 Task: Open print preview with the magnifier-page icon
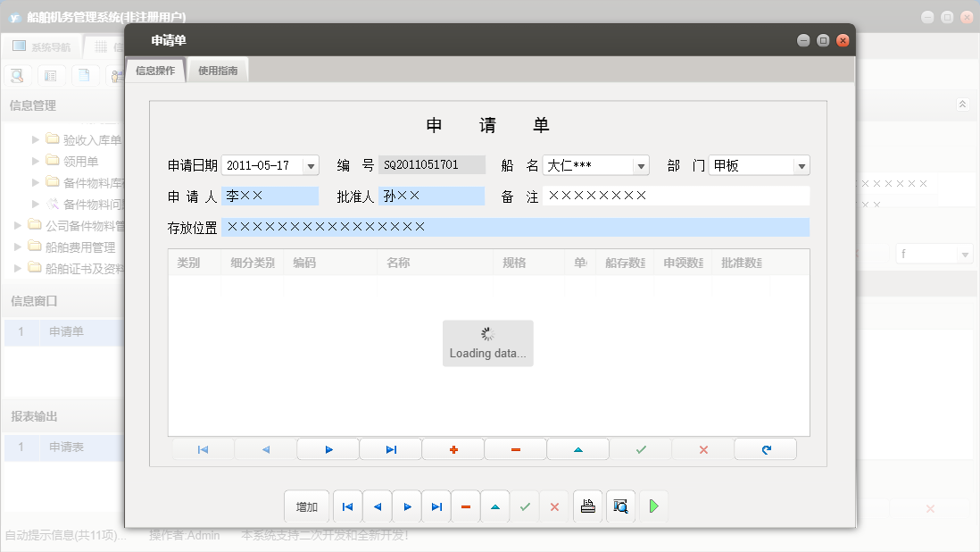pyautogui.click(x=619, y=506)
